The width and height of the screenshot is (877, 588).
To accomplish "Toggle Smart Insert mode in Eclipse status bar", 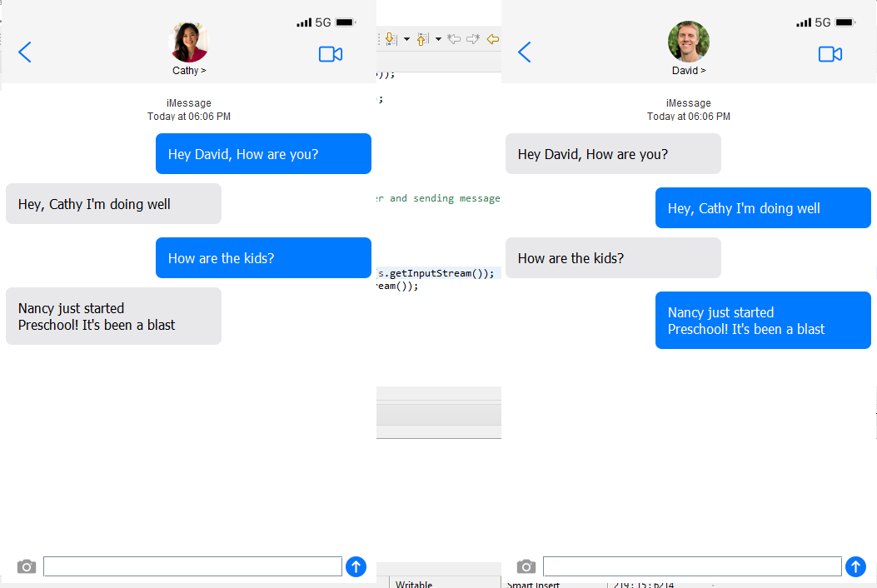I will (532, 583).
